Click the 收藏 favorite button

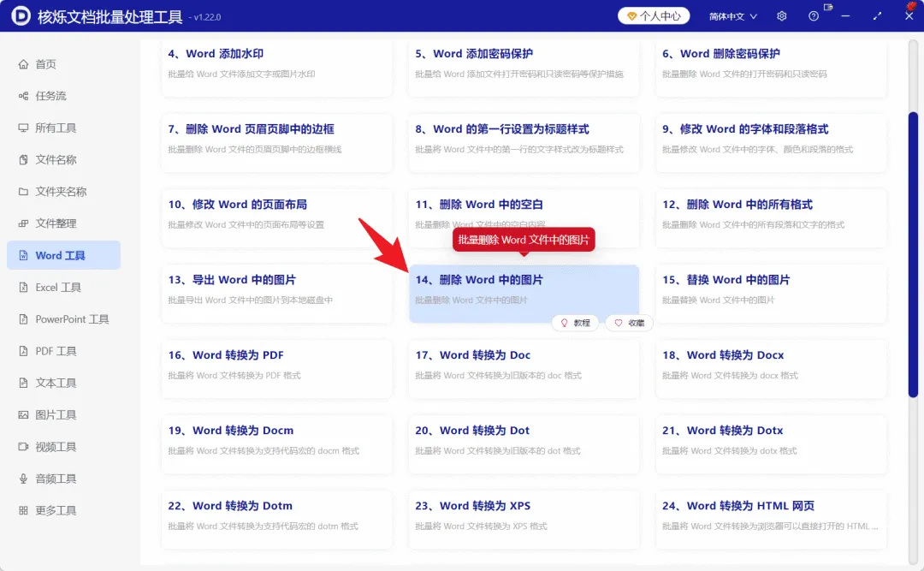[630, 323]
